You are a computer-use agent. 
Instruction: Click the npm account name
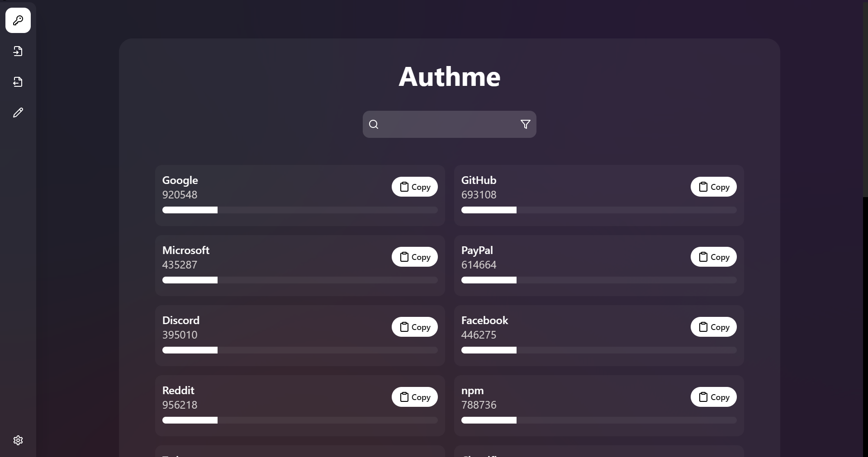473,391
